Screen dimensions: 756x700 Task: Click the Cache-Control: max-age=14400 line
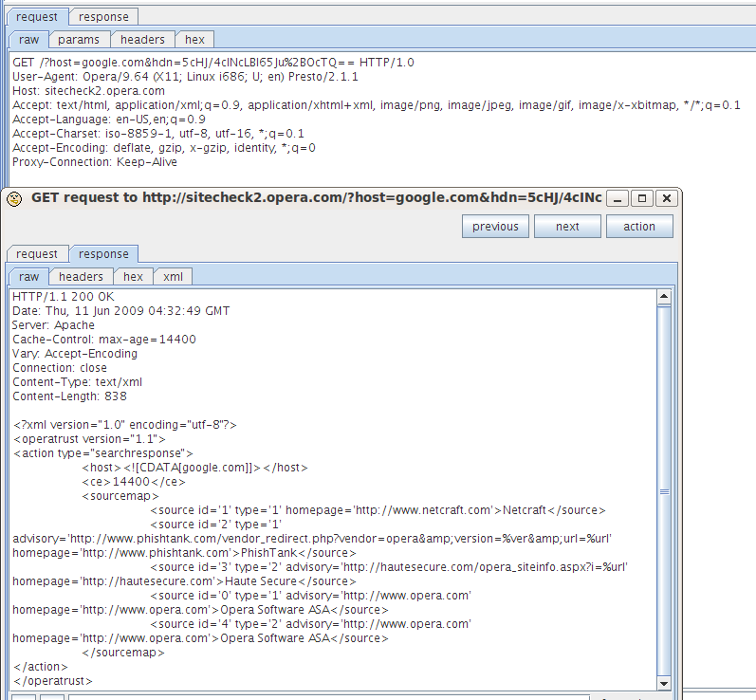104,340
